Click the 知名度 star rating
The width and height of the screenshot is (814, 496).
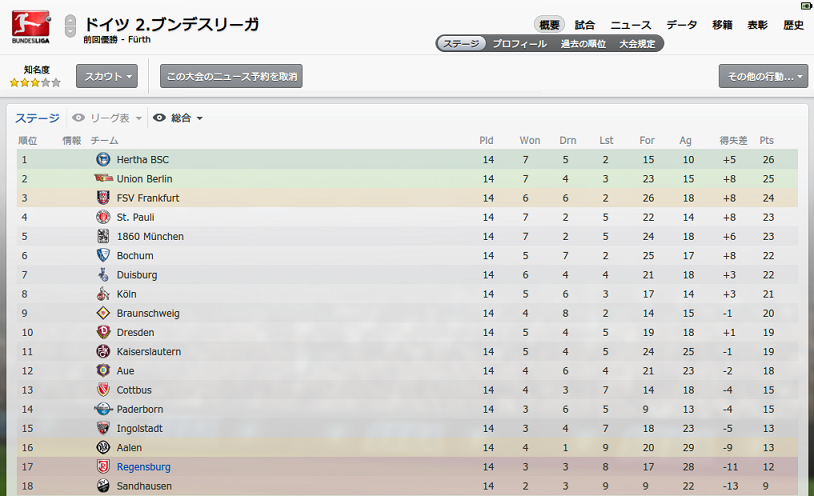pyautogui.click(x=35, y=83)
